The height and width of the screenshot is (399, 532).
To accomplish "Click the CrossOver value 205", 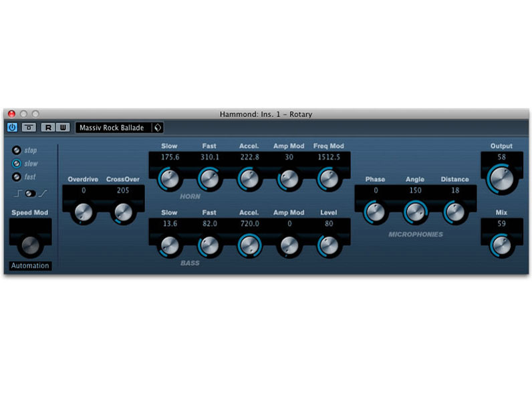I will (123, 190).
